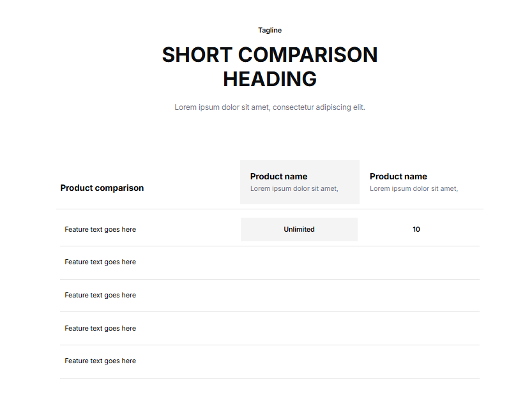Click the last Feature text goes here row

(100, 361)
